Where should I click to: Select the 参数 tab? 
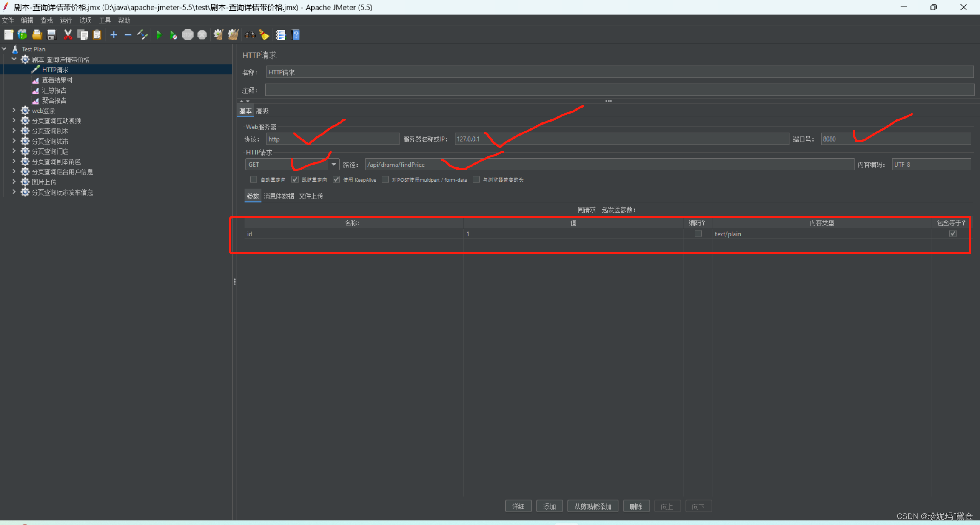(253, 196)
